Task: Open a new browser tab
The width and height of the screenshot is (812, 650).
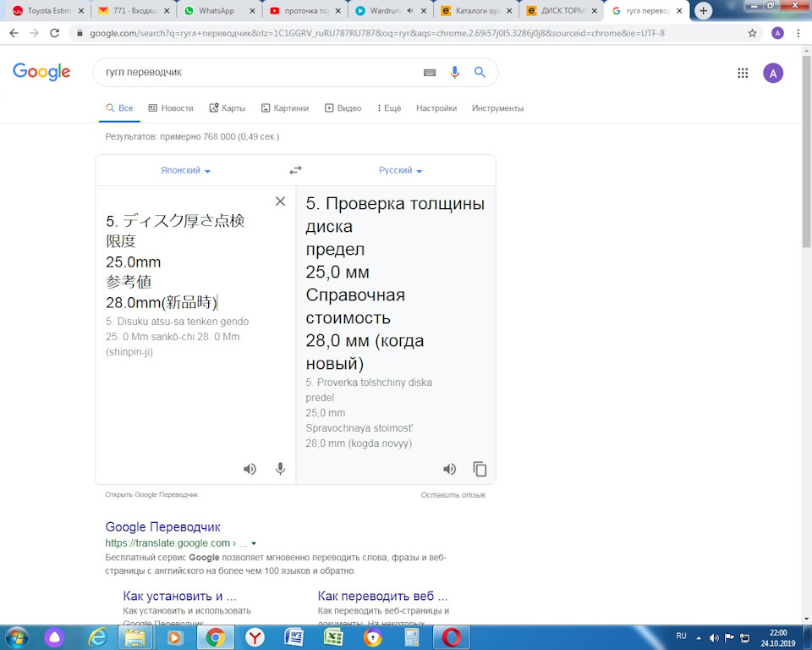Action: click(x=703, y=10)
